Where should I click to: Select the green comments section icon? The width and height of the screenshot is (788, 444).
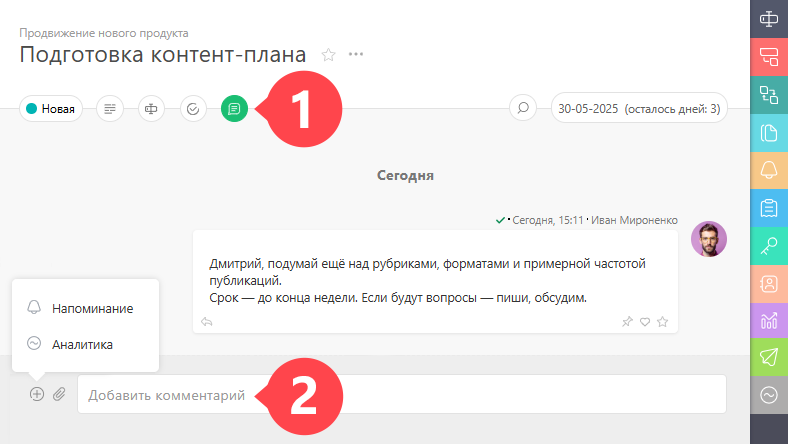234,109
